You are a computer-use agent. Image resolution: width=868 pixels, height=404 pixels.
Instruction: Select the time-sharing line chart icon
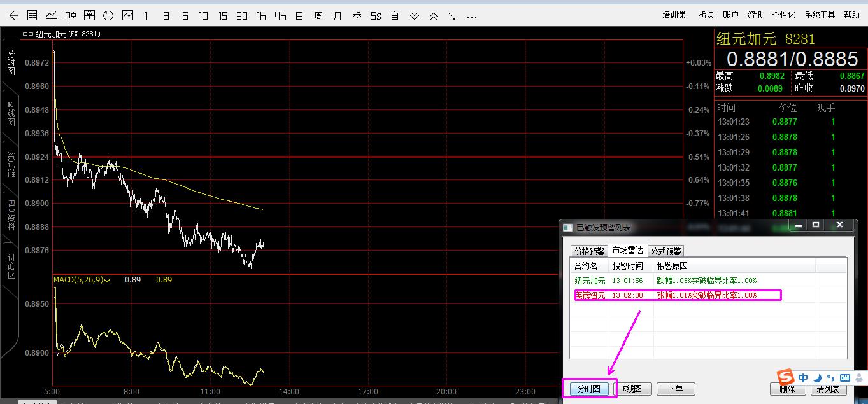pyautogui.click(x=51, y=15)
